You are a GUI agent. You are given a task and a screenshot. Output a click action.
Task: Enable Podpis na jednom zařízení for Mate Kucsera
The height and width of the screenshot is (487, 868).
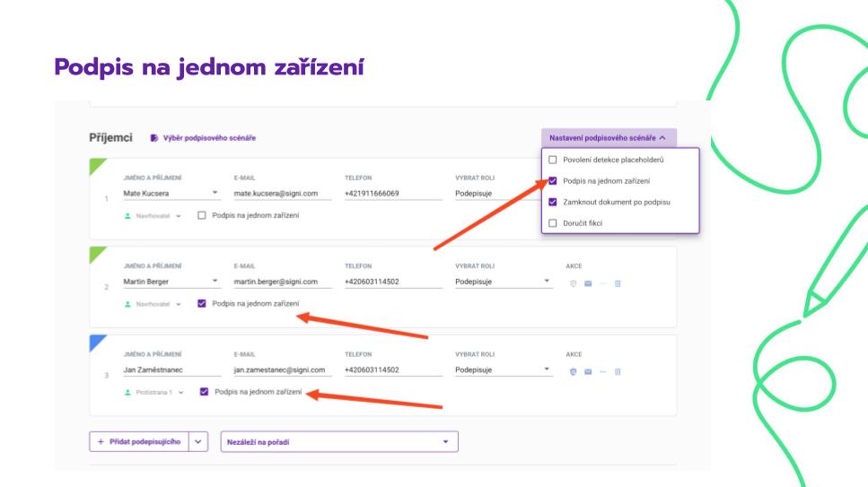202,215
